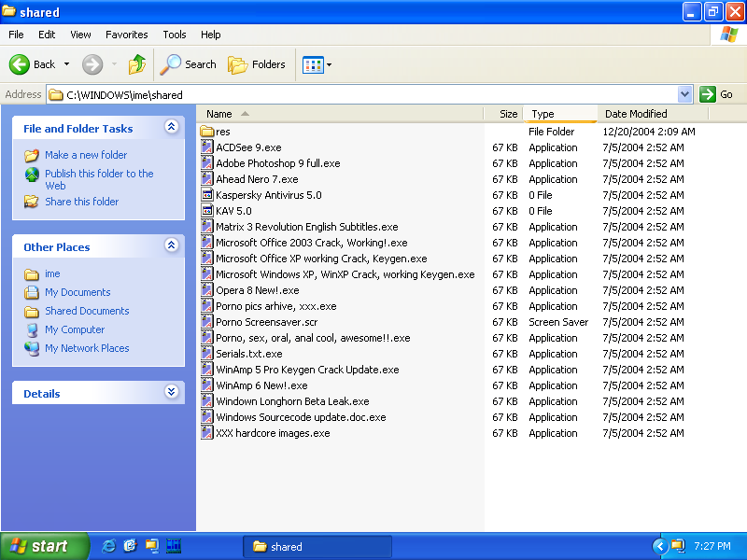The image size is (747, 560).
Task: Select the res folder icon
Action: coord(206,132)
